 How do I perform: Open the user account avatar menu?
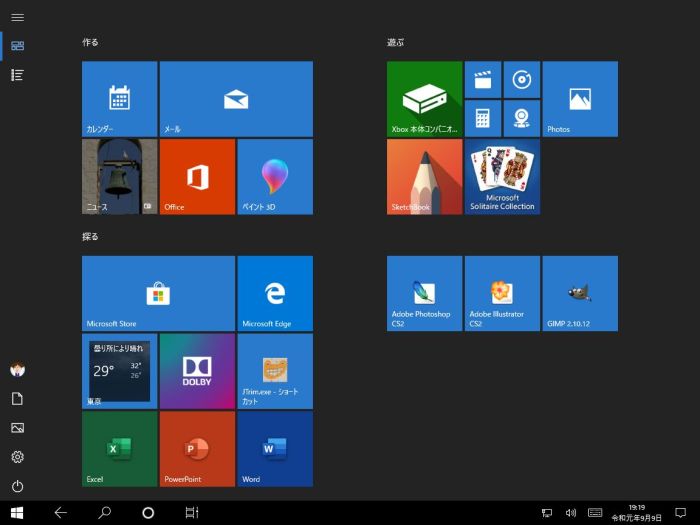(x=17, y=369)
